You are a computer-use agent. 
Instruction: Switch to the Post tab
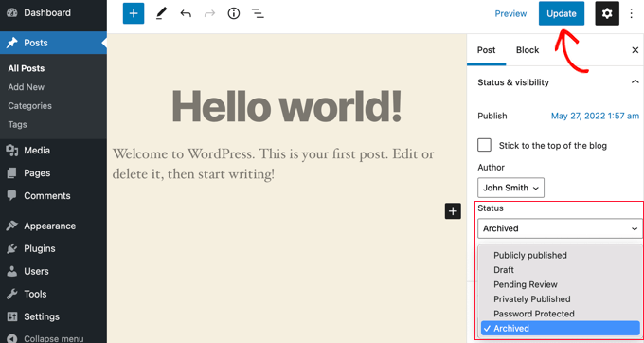click(x=486, y=50)
